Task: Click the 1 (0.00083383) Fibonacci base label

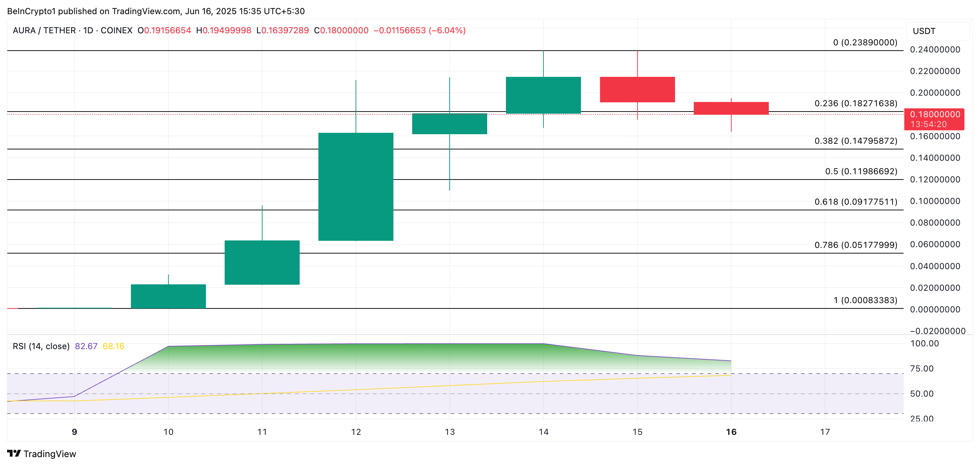Action: click(865, 300)
